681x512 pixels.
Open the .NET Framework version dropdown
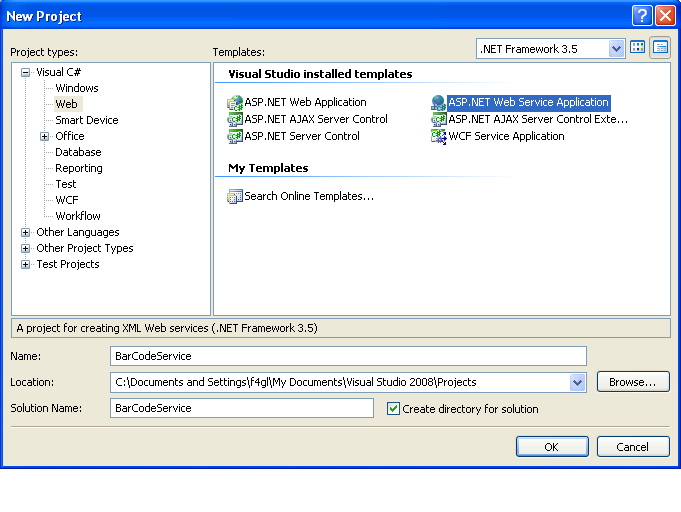point(616,49)
